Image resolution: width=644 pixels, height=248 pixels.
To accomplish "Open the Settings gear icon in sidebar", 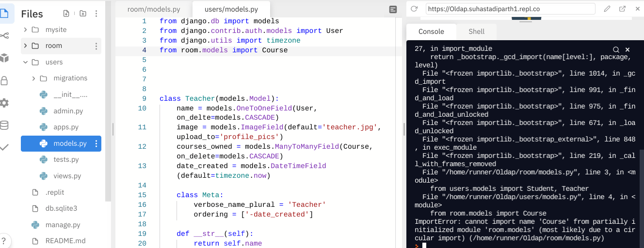I will point(4,103).
